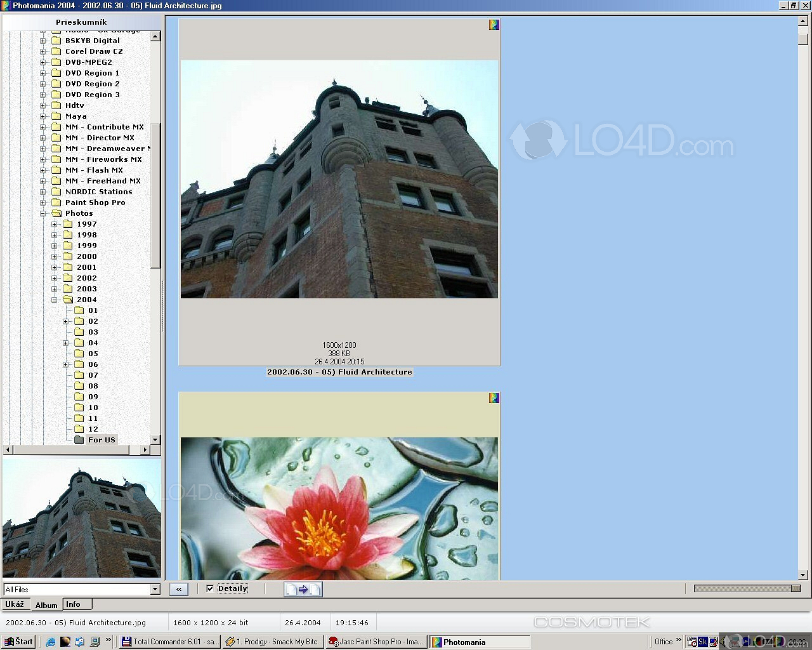
Task: Select the MM - Fireworks MX folder label
Action: [x=104, y=159]
